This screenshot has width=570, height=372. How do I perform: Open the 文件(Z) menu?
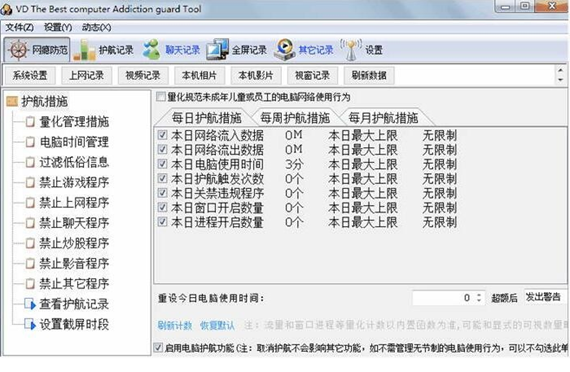point(19,27)
